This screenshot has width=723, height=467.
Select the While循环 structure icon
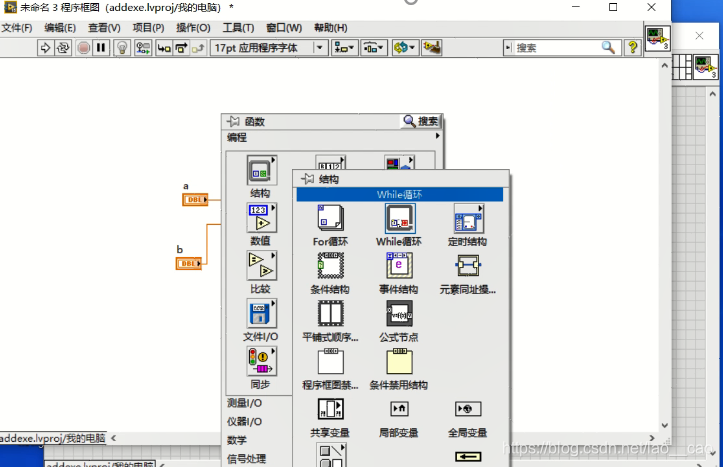[x=400, y=219]
